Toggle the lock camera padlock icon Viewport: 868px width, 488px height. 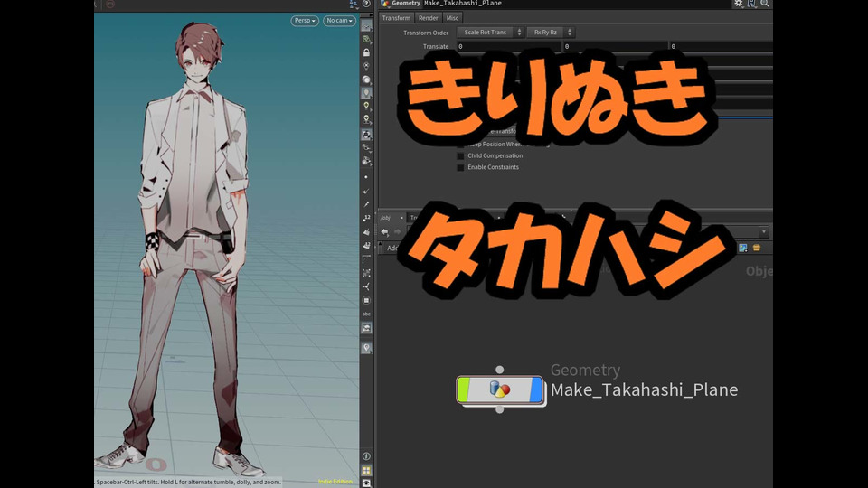point(366,52)
